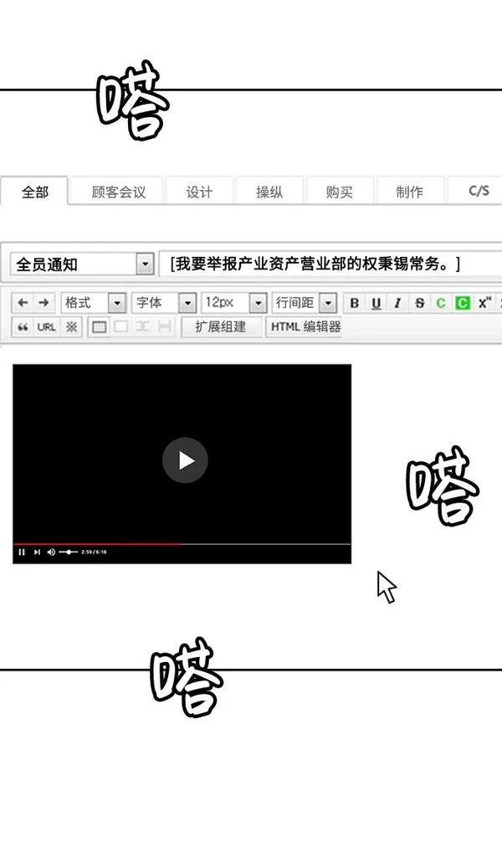502x868 pixels.
Task: Switch to the 全部 tab
Action: pos(35,192)
